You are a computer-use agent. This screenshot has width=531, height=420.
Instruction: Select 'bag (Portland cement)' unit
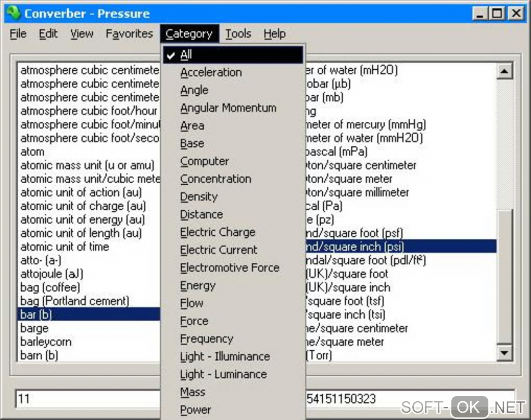[x=88, y=301]
